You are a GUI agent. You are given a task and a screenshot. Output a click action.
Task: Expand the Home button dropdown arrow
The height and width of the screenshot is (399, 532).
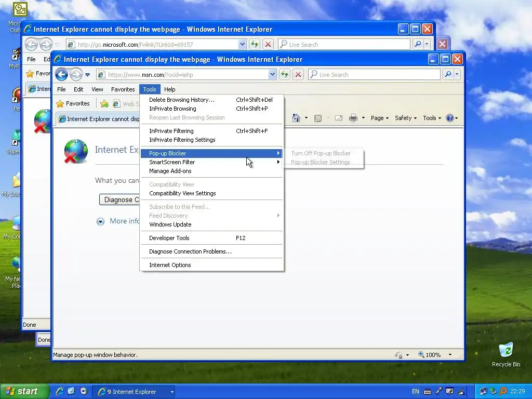[x=306, y=118]
